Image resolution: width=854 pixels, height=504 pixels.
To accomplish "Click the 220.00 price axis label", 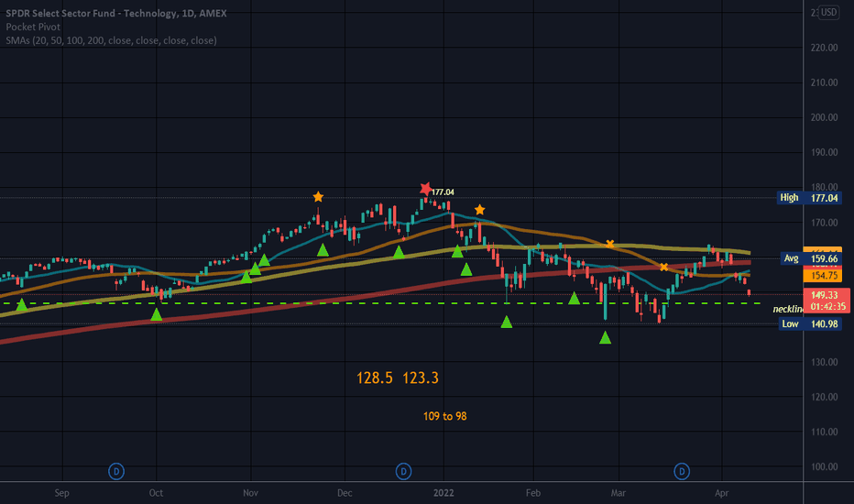I will coord(824,48).
